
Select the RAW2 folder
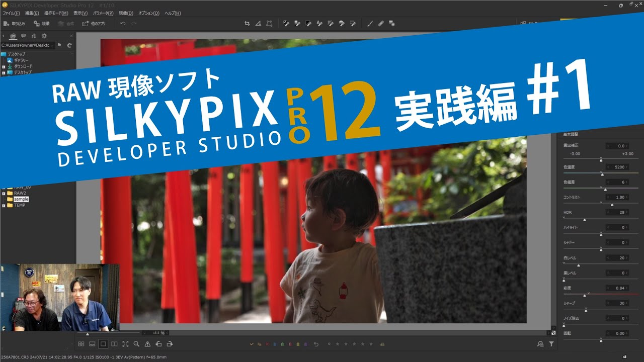[x=20, y=193]
